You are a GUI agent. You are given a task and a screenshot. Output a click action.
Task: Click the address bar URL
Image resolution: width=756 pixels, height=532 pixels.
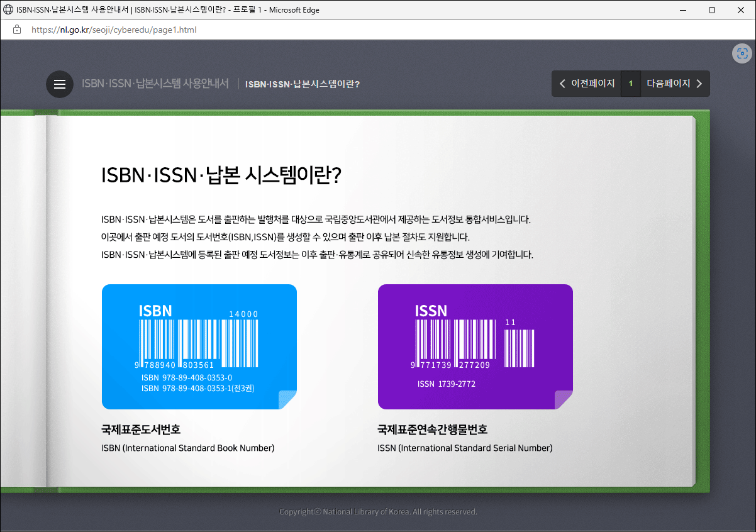[114, 30]
